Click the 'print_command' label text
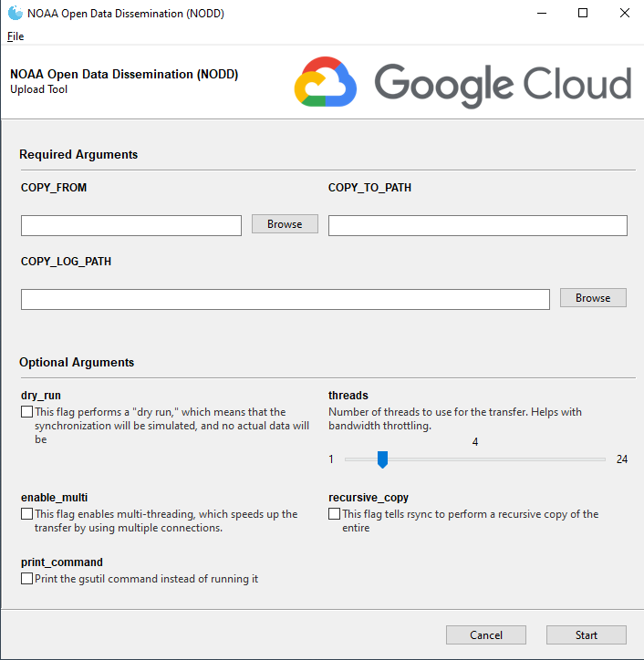The width and height of the screenshot is (644, 660). pos(62,562)
